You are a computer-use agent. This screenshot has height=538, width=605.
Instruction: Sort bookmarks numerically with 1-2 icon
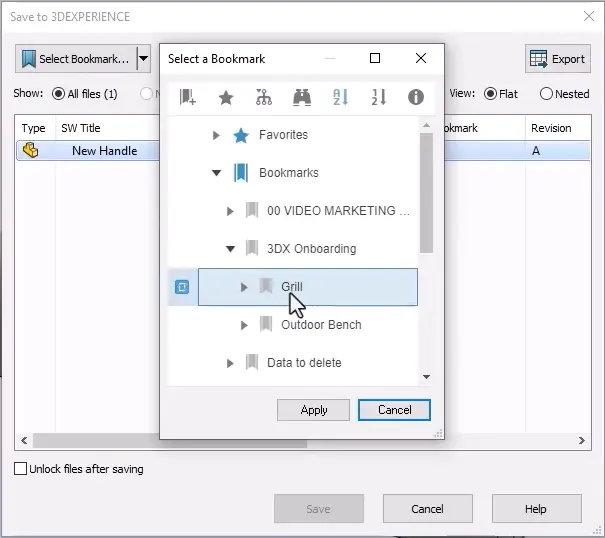379,97
